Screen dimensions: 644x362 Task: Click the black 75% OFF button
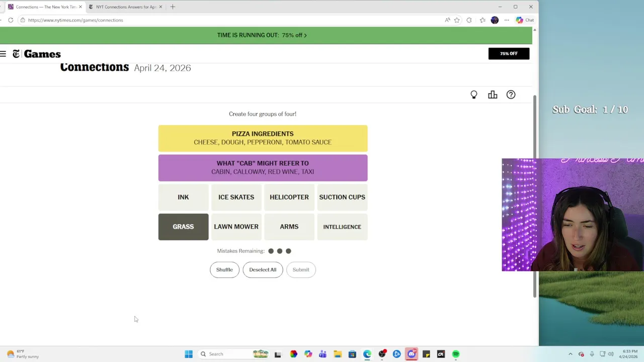point(509,53)
